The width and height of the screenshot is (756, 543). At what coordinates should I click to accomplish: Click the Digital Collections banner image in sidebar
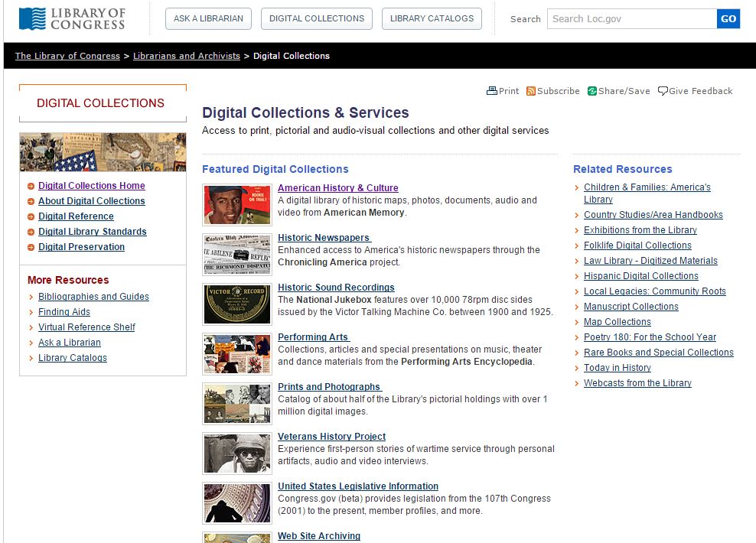click(x=103, y=151)
